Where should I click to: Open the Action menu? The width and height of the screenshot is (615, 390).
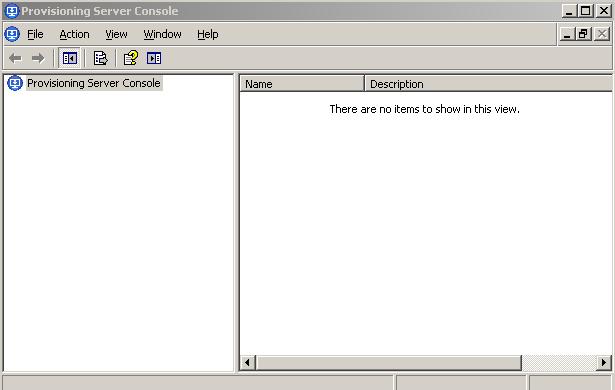click(75, 35)
